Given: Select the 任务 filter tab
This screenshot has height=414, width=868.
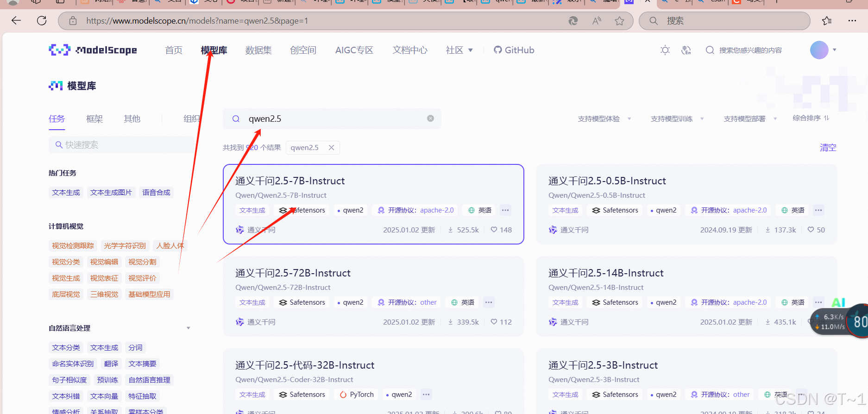Looking at the screenshot, I should click(x=57, y=119).
